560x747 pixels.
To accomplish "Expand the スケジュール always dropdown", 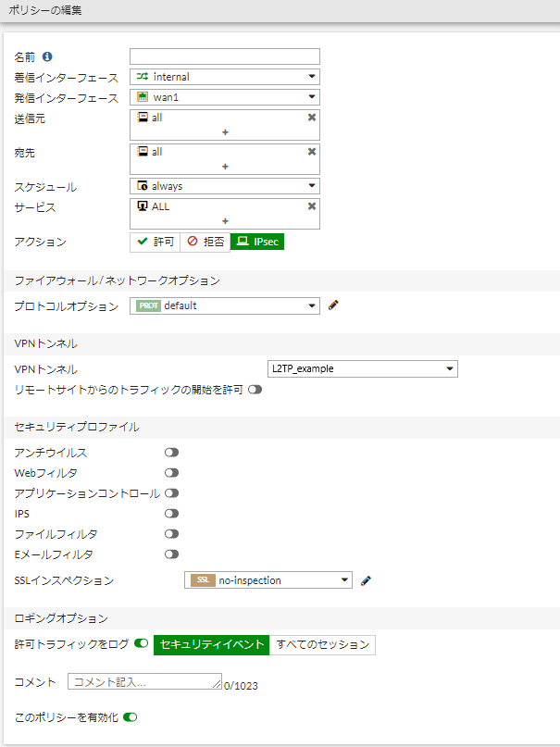I will click(225, 186).
